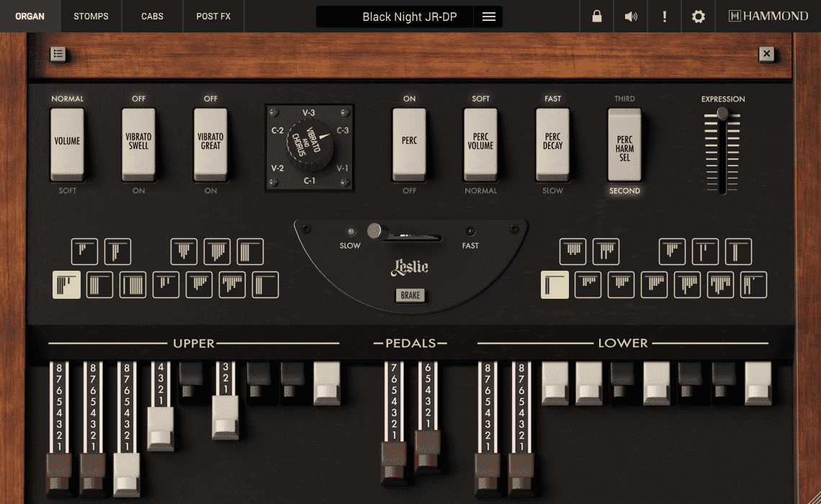This screenshot has width=821, height=504.
Task: Select second lower preset in top row
Action: [x=606, y=251]
